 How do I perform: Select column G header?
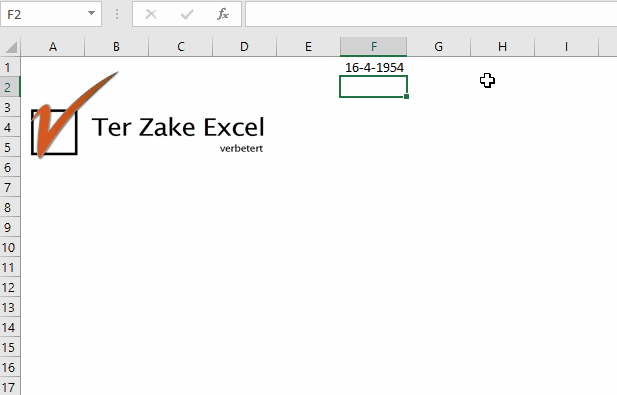438,47
